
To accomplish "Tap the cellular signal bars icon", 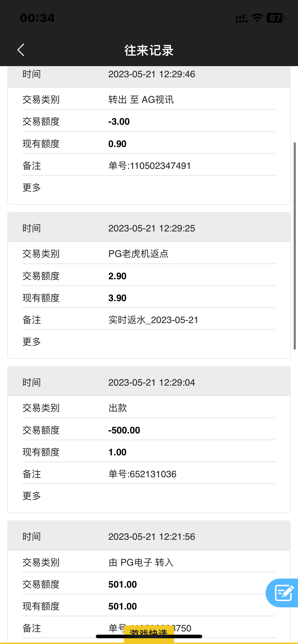I will pos(241,18).
